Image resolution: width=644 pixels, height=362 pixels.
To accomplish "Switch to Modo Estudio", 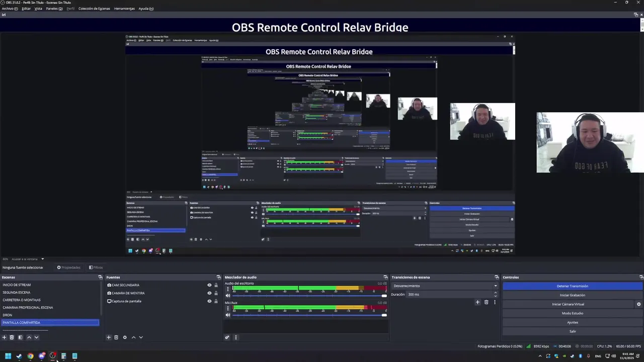I will pyautogui.click(x=573, y=313).
